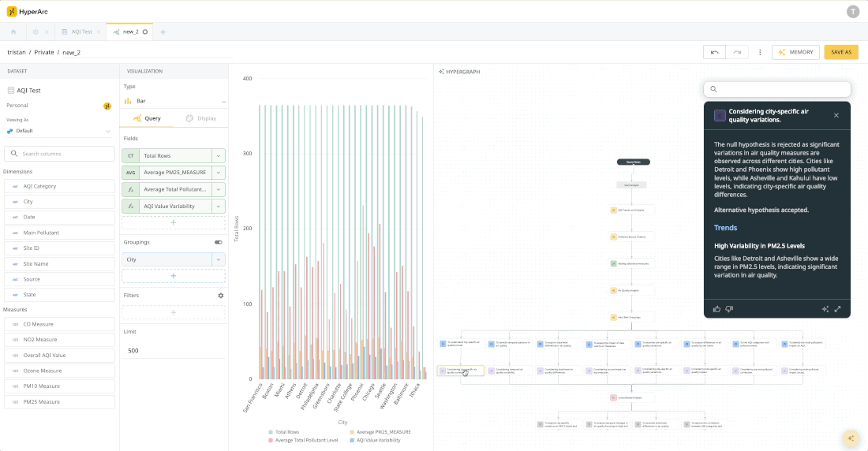Switch to the AQI Test tab
868x451 pixels.
tap(81, 32)
